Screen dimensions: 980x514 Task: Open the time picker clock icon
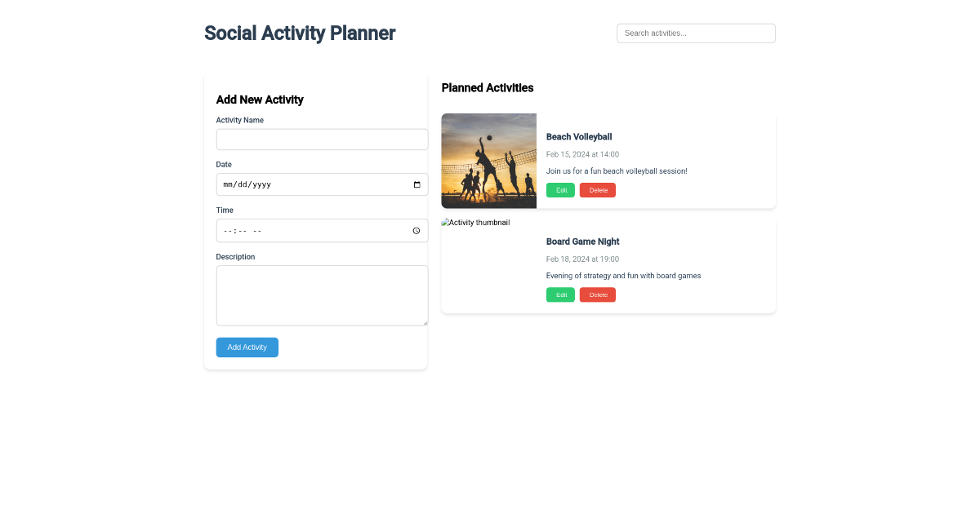click(x=417, y=230)
